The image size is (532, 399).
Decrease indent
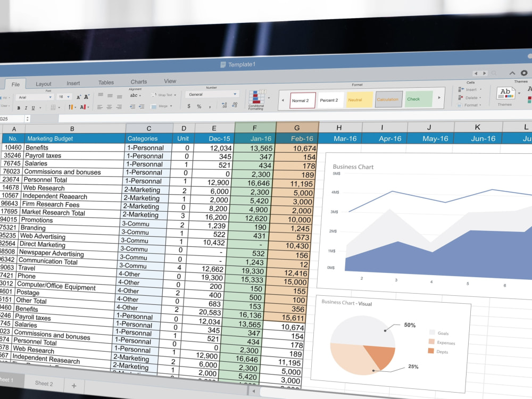coord(132,106)
